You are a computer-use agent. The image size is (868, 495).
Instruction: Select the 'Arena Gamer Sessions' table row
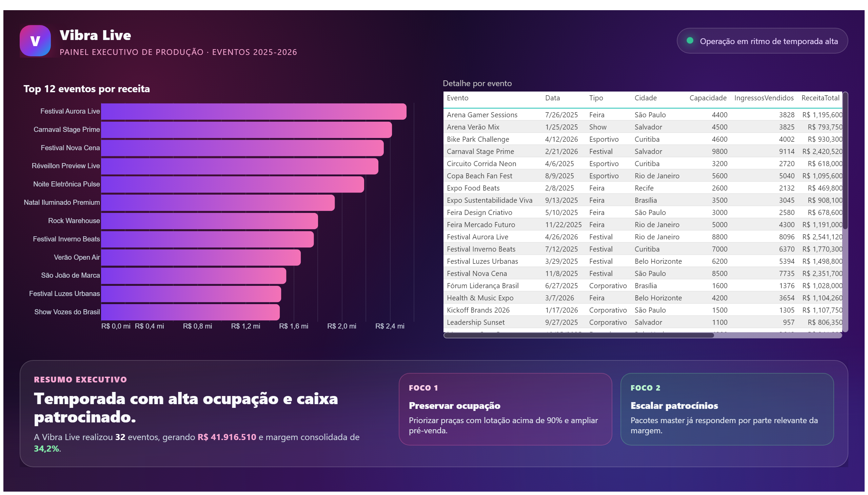click(643, 115)
